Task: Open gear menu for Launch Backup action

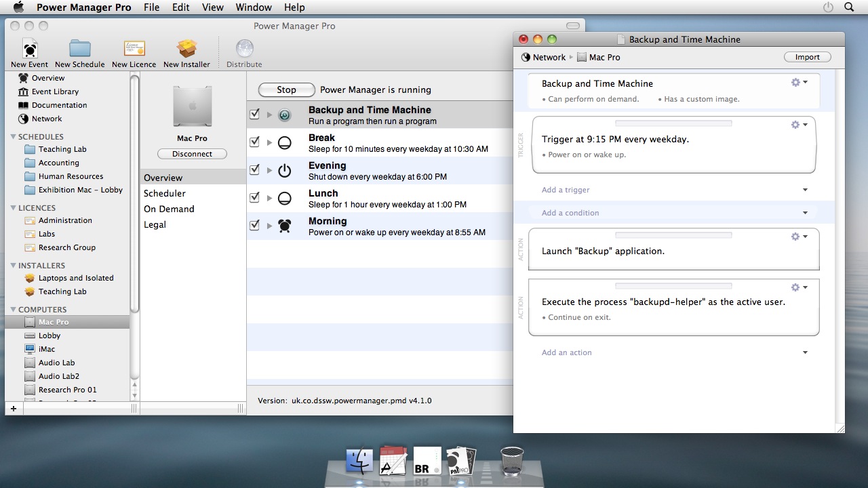Action: [799, 237]
